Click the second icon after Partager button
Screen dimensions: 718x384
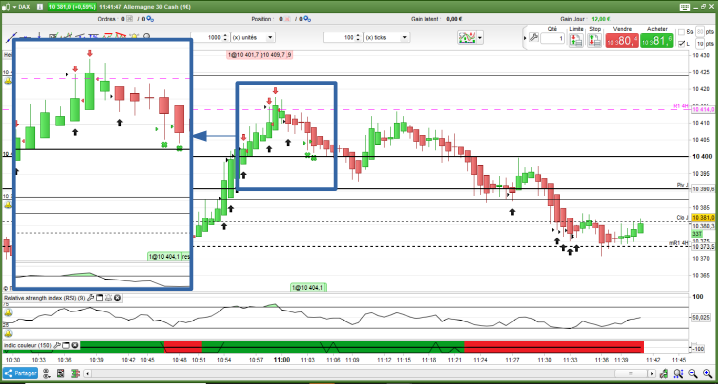click(x=60, y=373)
